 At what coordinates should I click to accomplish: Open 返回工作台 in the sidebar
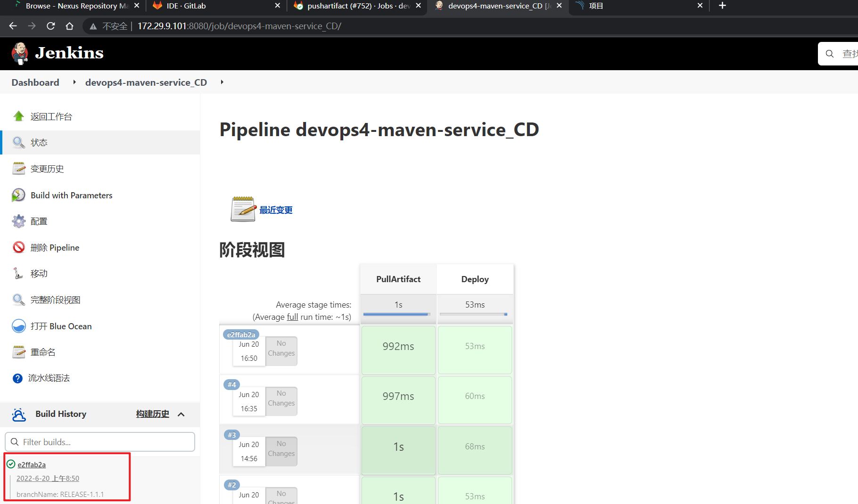(51, 116)
